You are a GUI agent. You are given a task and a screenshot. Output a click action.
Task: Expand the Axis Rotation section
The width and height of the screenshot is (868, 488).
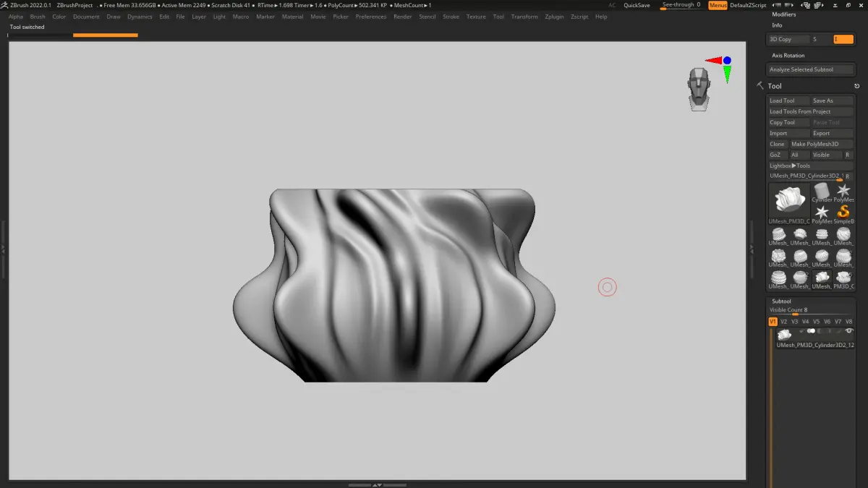(x=788, y=55)
